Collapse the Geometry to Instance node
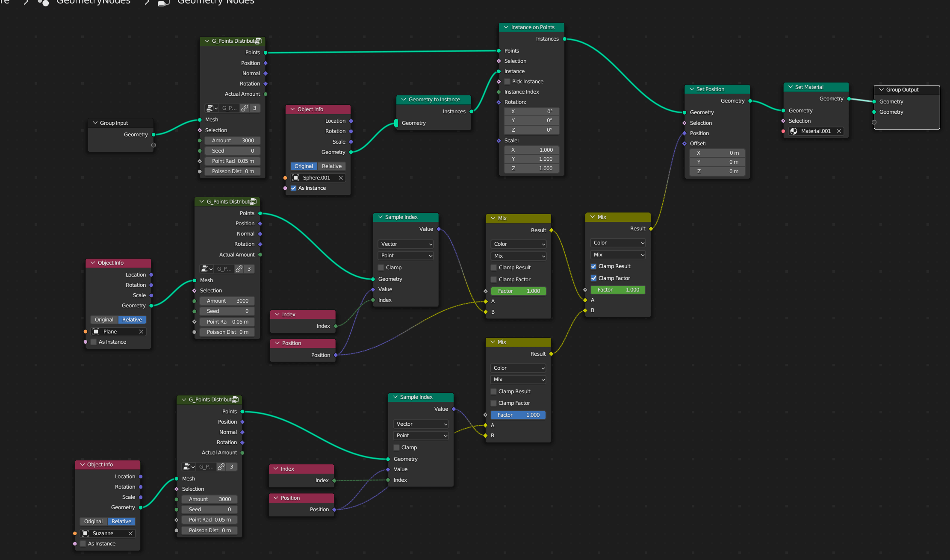Screen dimensions: 950x560 (x=404, y=100)
